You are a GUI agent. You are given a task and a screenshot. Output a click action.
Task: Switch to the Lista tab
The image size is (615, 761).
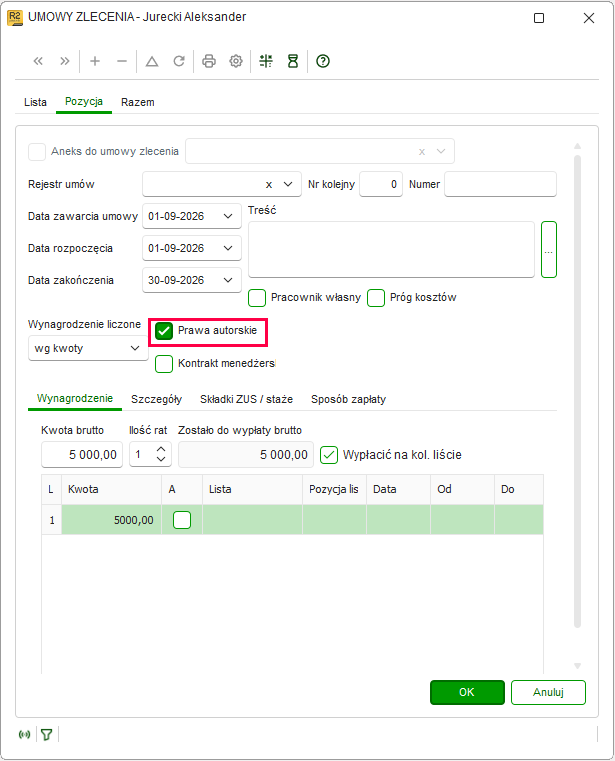tap(35, 102)
